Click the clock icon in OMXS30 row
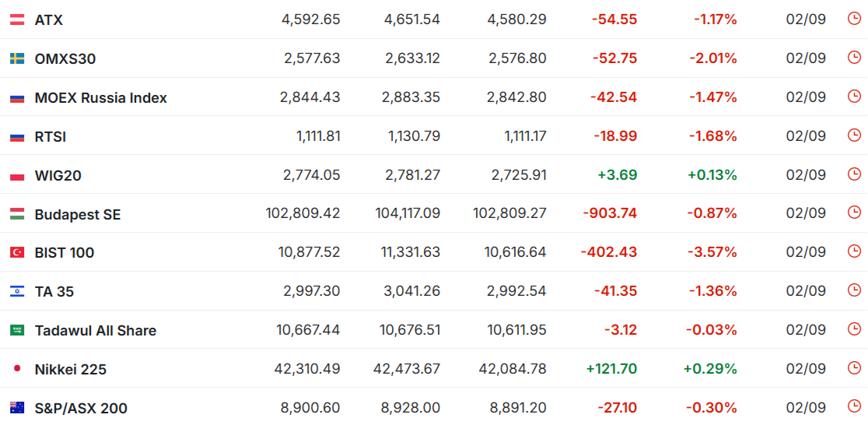This screenshot has height=425, width=868. [854, 58]
